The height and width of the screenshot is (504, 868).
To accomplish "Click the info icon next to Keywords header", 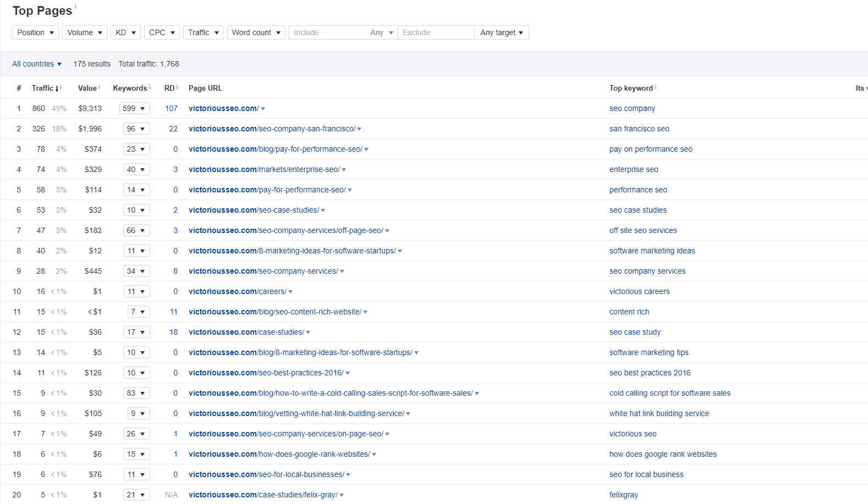I will point(150,87).
